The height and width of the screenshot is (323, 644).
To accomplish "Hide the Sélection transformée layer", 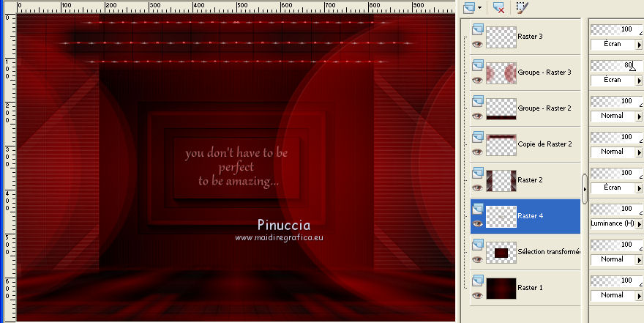I will point(477,259).
